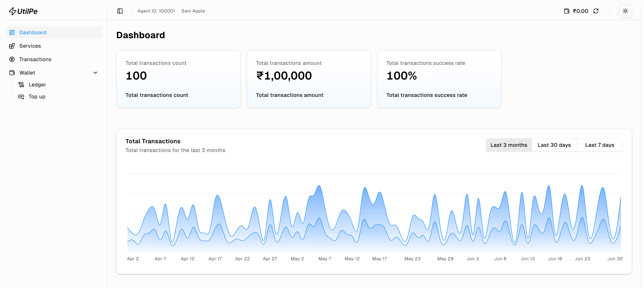Navigate to the Transactions menu entry
The image size is (644, 288).
35,59
